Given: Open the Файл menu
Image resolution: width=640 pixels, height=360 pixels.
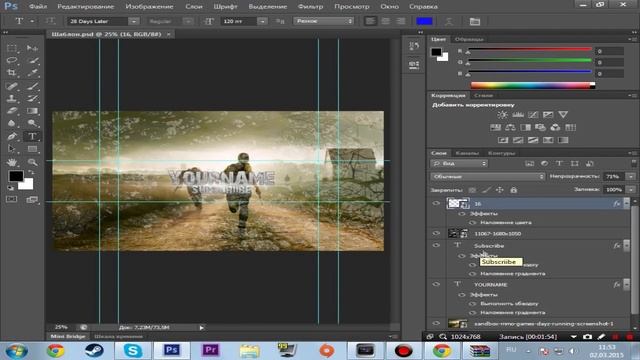Looking at the screenshot, I should pos(38,7).
